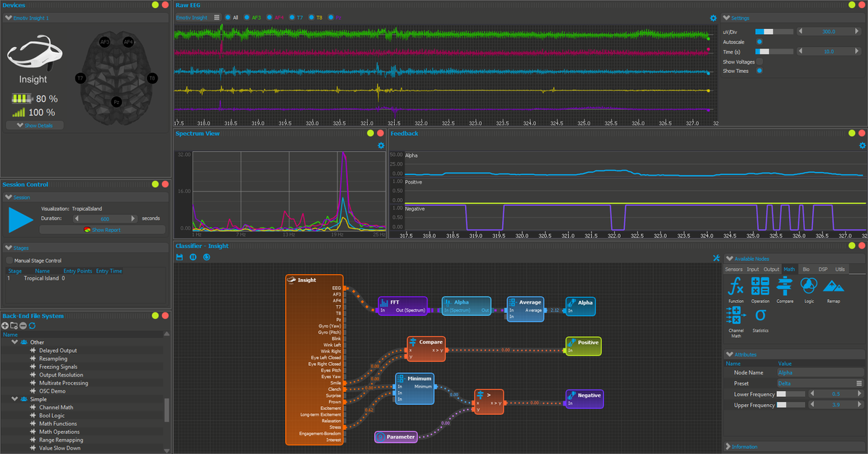
Task: Check Manual Stage Control
Action: [9, 260]
